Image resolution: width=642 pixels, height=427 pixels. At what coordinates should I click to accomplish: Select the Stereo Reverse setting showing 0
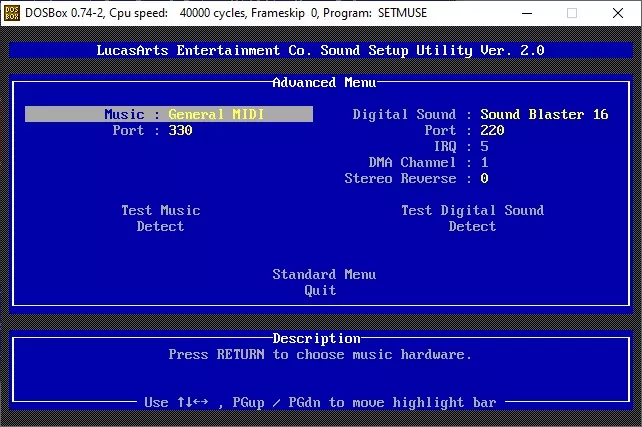coord(416,178)
